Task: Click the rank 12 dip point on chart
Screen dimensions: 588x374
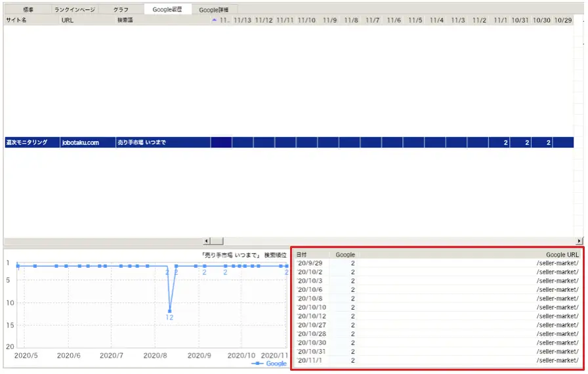Action: pos(170,311)
